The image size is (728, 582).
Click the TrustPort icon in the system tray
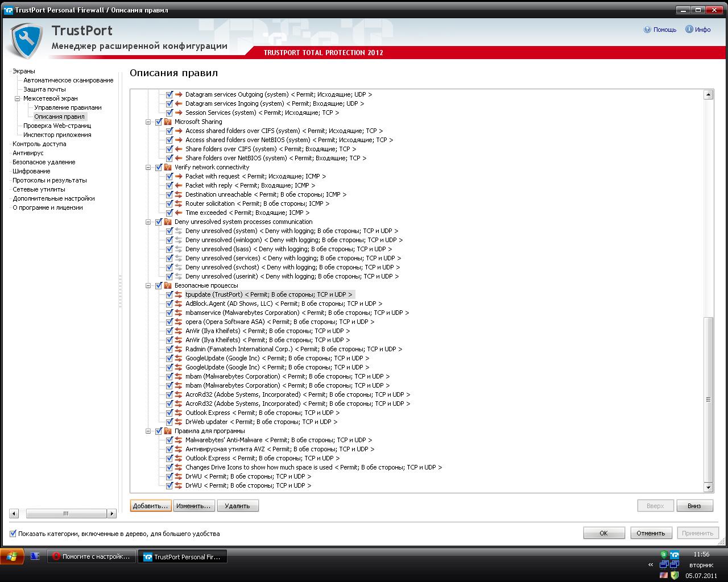(x=675, y=555)
